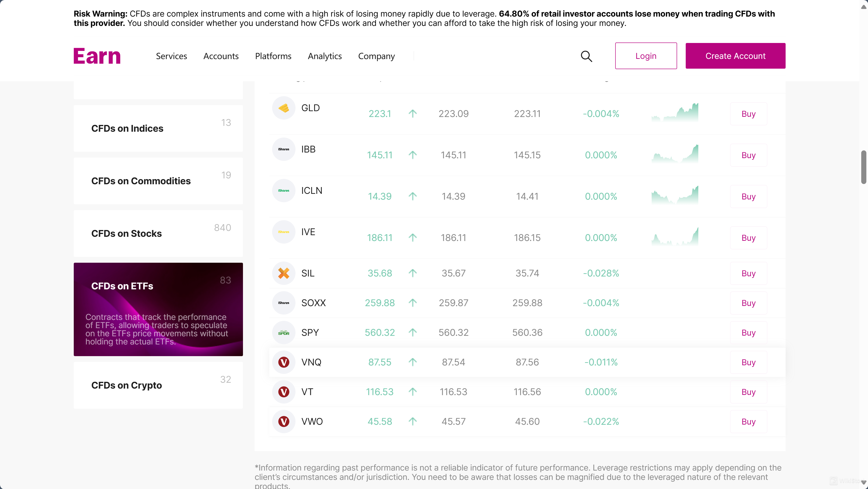This screenshot has height=489, width=868.
Task: Click the VWO Vanguard logo icon
Action: (x=283, y=422)
